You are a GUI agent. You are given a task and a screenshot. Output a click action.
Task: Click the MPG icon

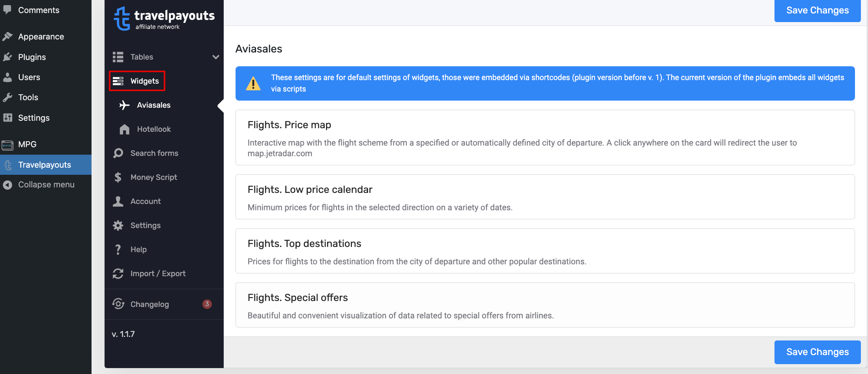click(7, 145)
